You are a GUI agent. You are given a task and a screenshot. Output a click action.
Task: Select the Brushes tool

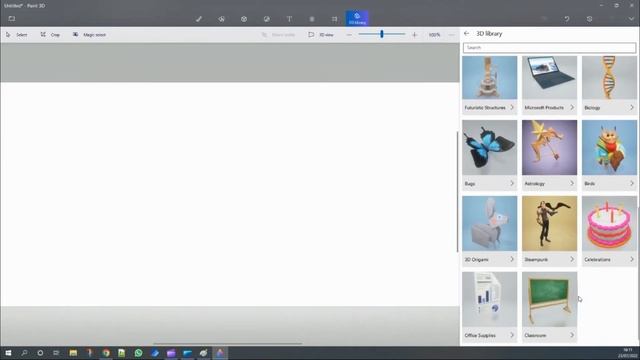point(199,19)
